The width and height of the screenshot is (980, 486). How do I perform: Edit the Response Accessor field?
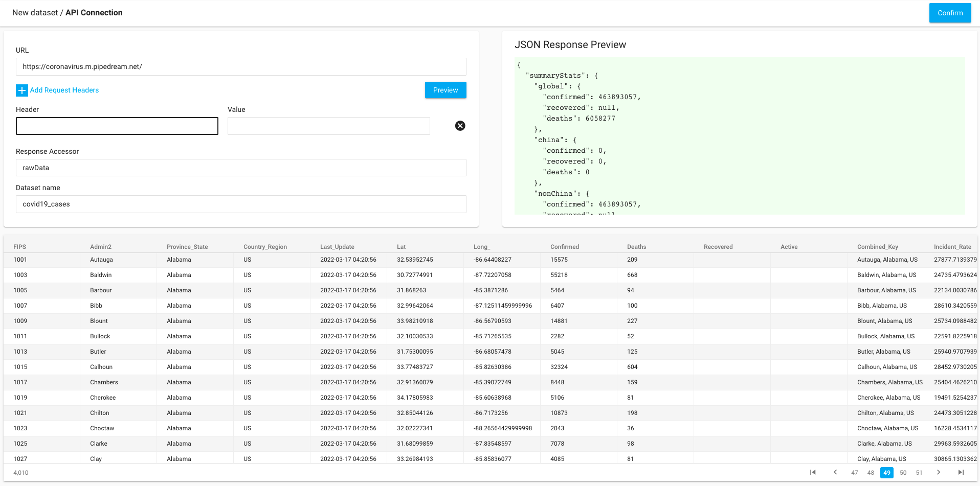click(x=240, y=168)
